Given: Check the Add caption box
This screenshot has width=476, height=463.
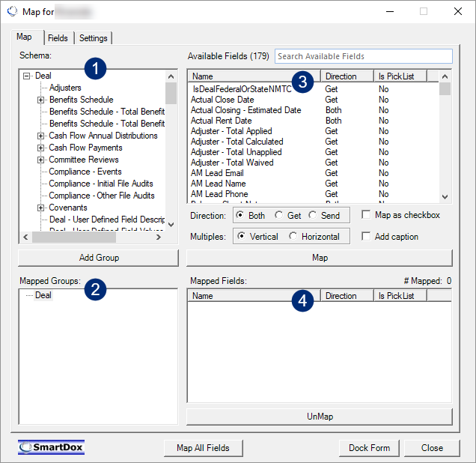Looking at the screenshot, I should click(x=366, y=236).
